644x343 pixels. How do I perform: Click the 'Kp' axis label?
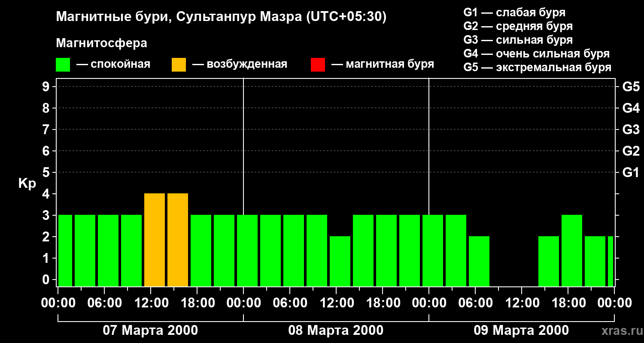tap(27, 184)
